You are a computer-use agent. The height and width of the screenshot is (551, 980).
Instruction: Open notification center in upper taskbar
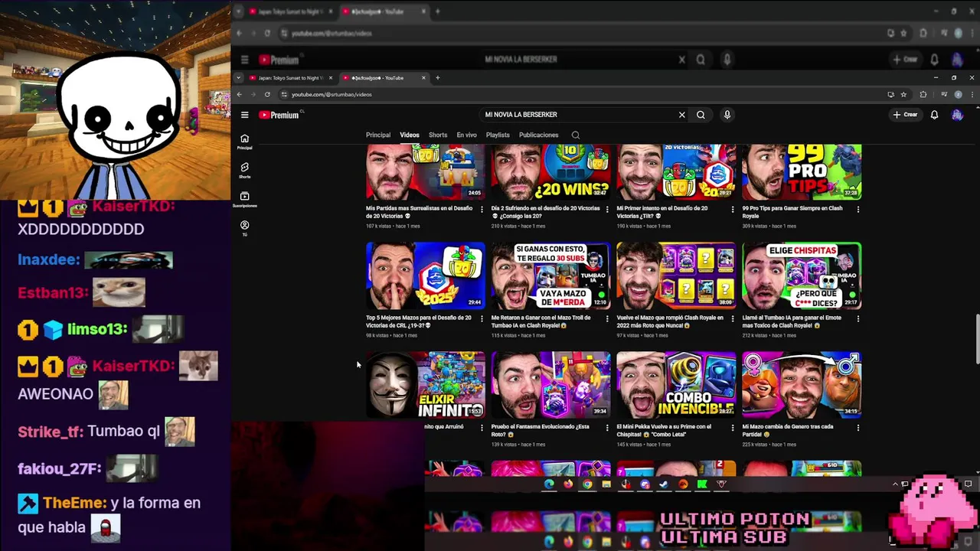(968, 484)
